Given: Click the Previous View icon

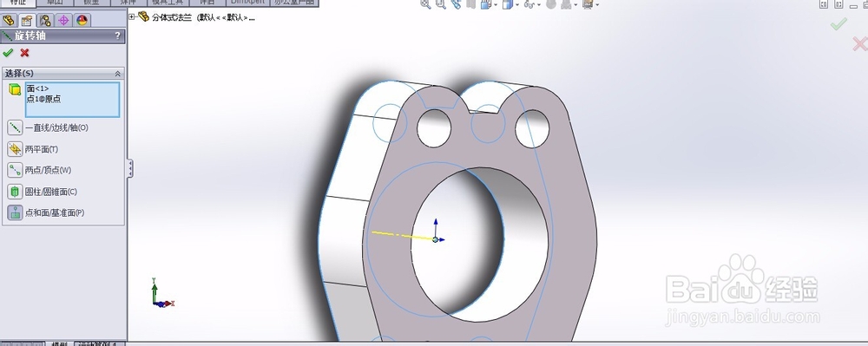Looking at the screenshot, I should (x=456, y=3).
